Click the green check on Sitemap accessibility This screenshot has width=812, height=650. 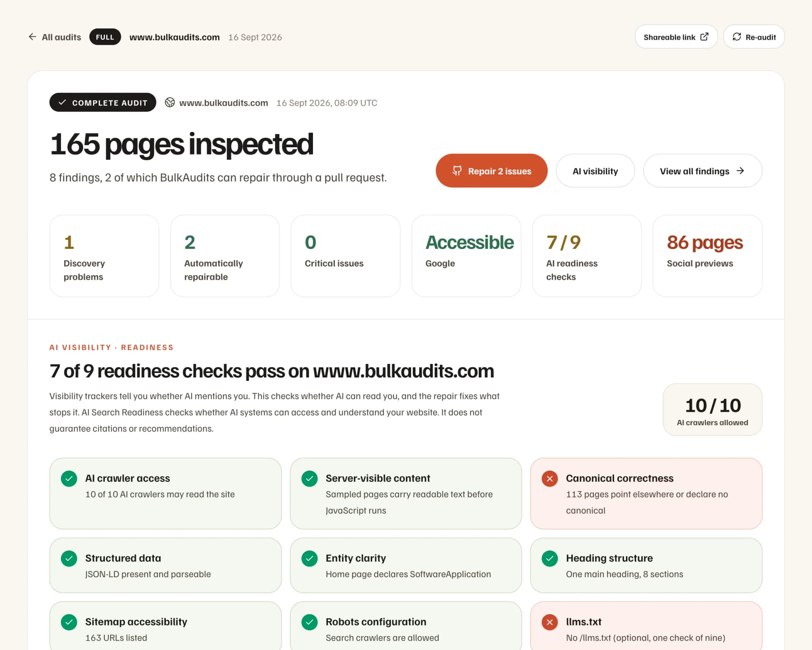69,622
